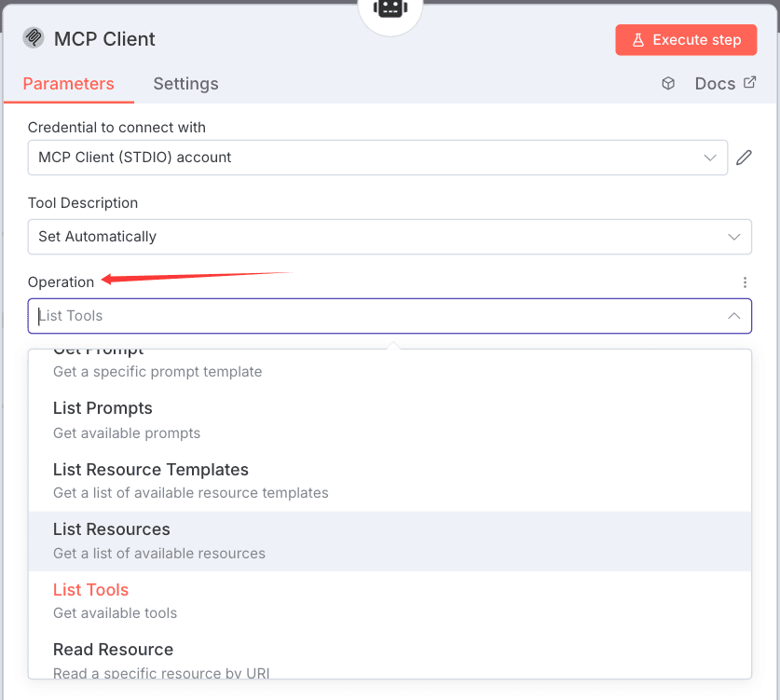Screen dimensions: 780x700
Task: Click the MCP Client node title
Action: coord(104,39)
